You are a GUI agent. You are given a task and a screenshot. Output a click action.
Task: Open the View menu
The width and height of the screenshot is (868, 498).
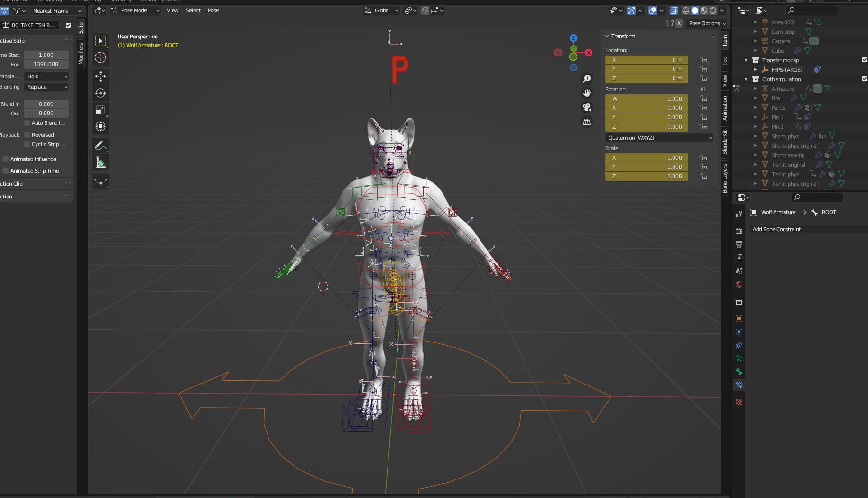pyautogui.click(x=173, y=10)
